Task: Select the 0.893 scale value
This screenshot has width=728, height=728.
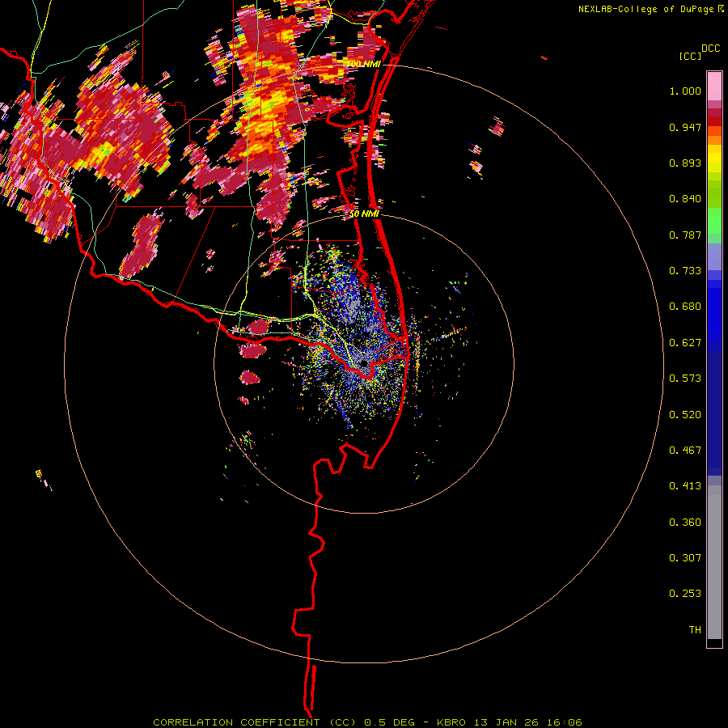Action: [x=685, y=163]
